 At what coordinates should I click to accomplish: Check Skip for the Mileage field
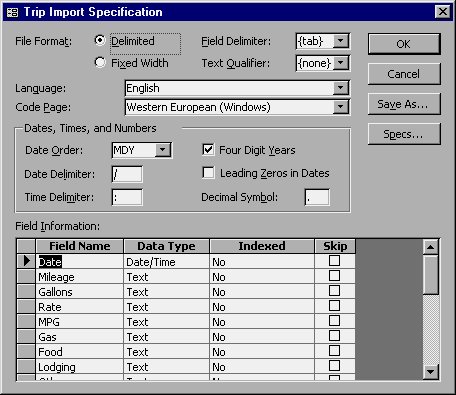tap(334, 275)
